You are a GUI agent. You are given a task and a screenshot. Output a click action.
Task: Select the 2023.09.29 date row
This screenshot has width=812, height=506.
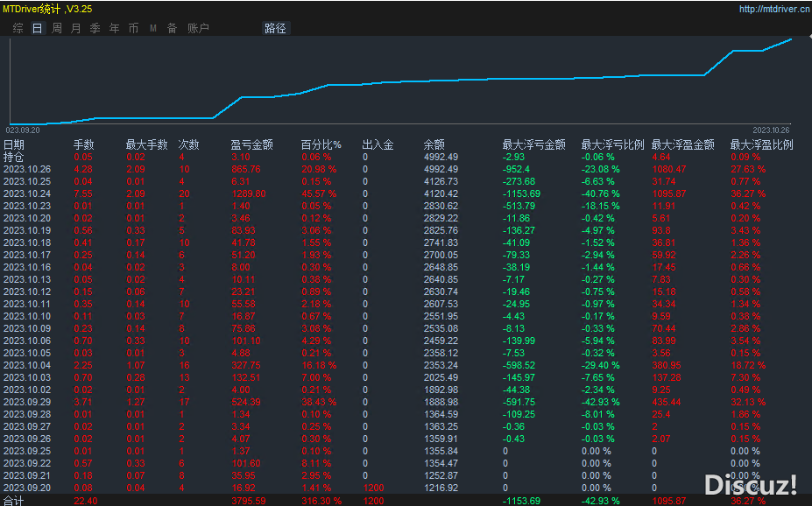pos(406,402)
